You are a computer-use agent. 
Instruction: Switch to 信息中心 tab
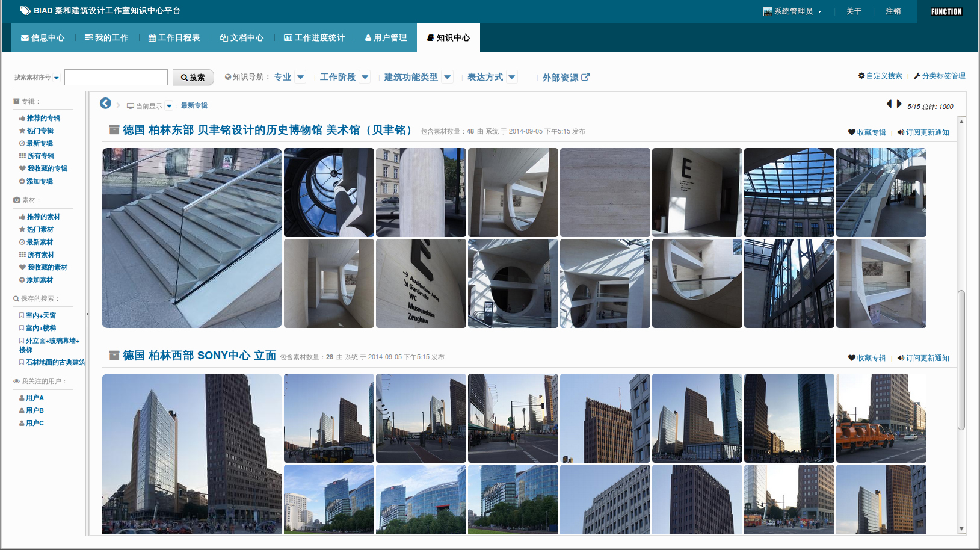[x=43, y=37]
